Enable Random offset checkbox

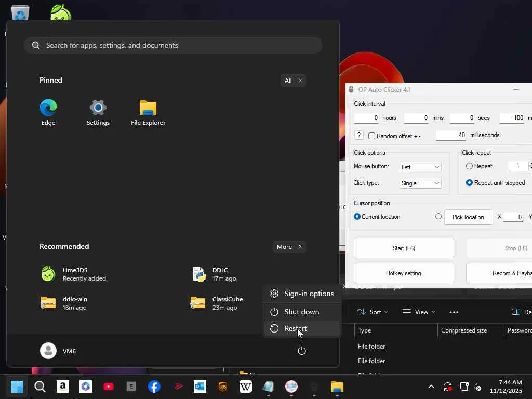[372, 136]
